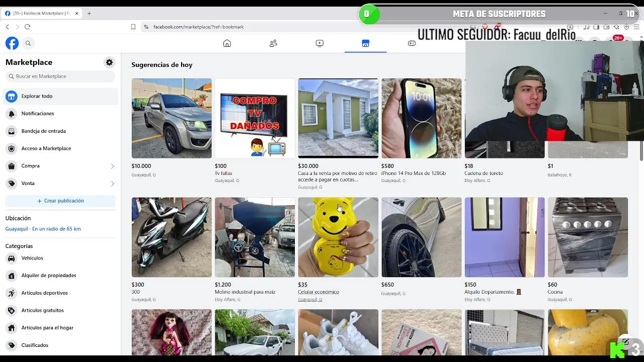Click browser back arrow

(x=8, y=27)
